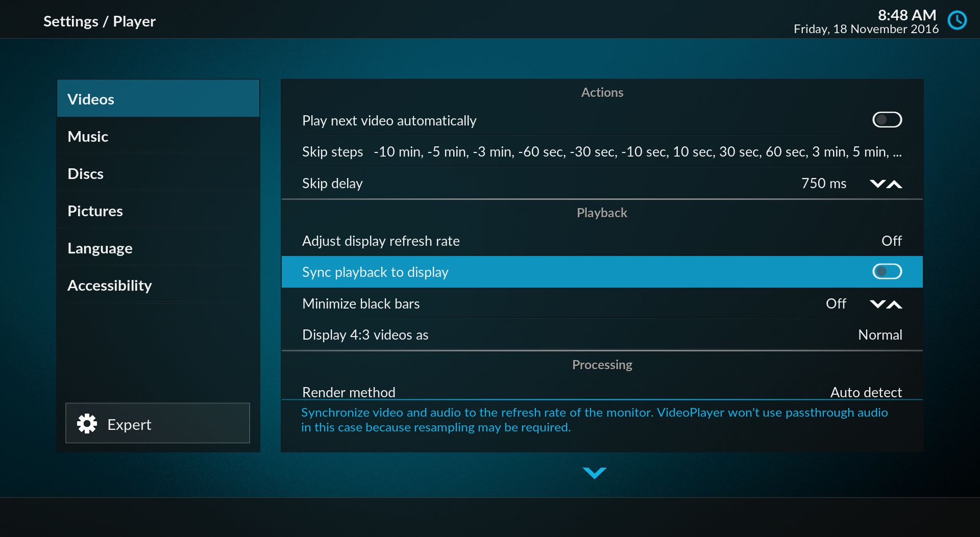980x537 pixels.
Task: Edit the Skip steps list
Action: click(x=601, y=152)
